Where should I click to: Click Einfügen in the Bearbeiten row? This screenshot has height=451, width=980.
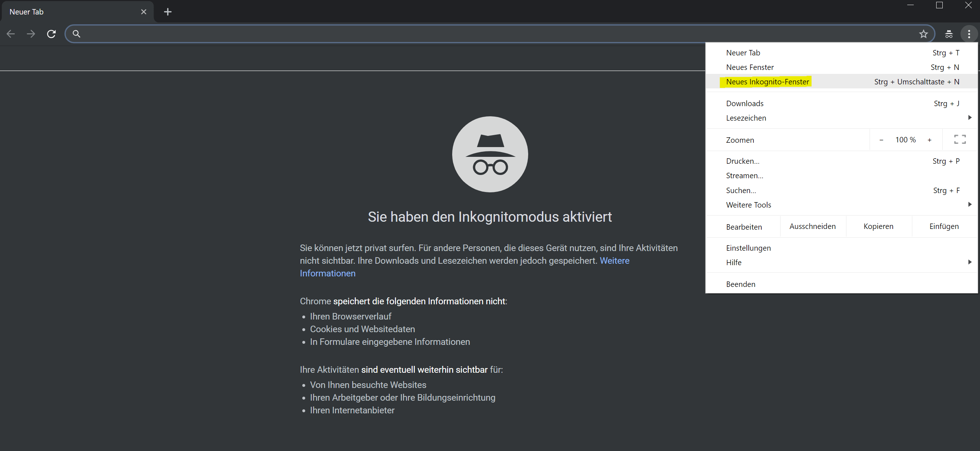944,226
